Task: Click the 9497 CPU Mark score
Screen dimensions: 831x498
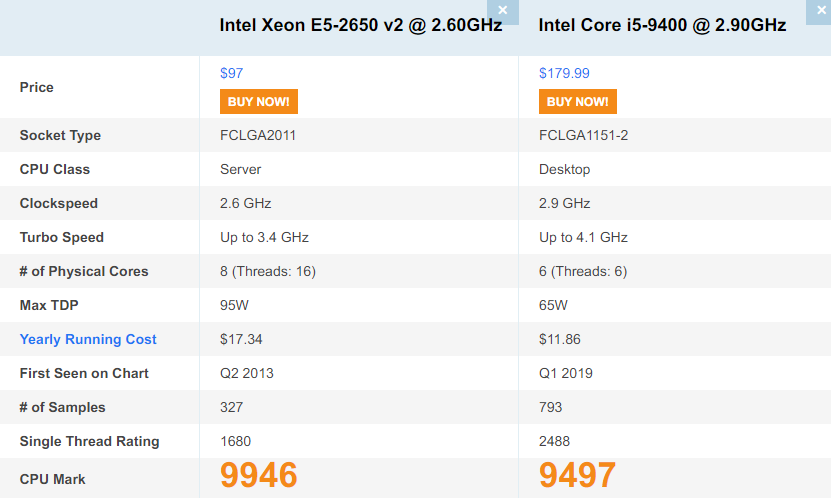Action: click(x=577, y=475)
